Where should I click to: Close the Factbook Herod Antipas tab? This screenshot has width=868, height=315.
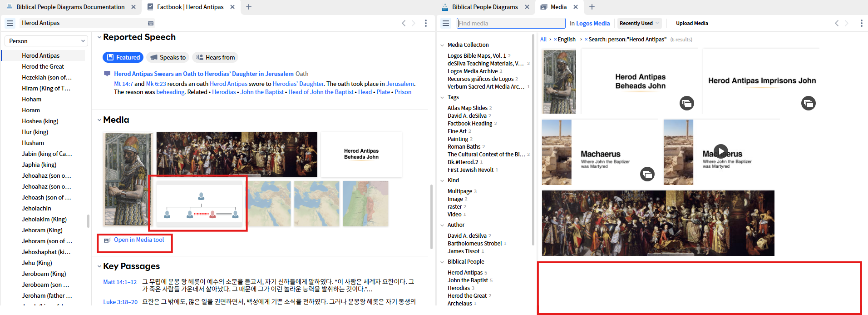click(232, 7)
